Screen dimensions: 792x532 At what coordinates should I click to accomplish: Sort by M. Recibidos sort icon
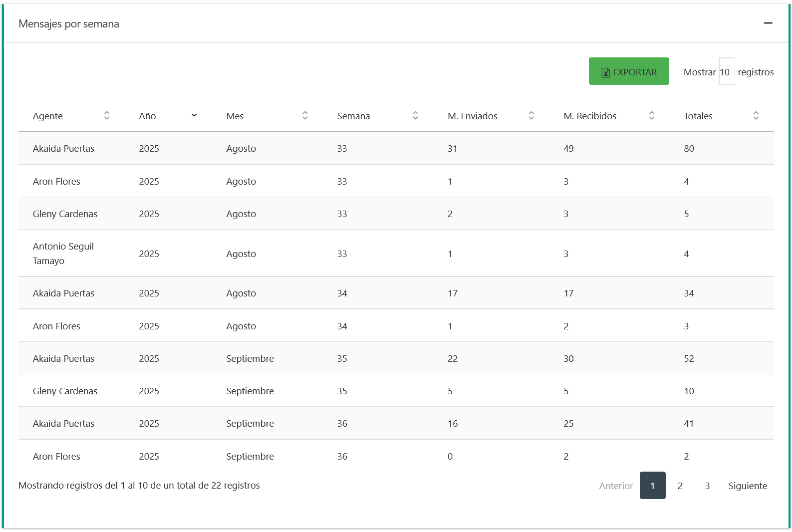point(651,116)
